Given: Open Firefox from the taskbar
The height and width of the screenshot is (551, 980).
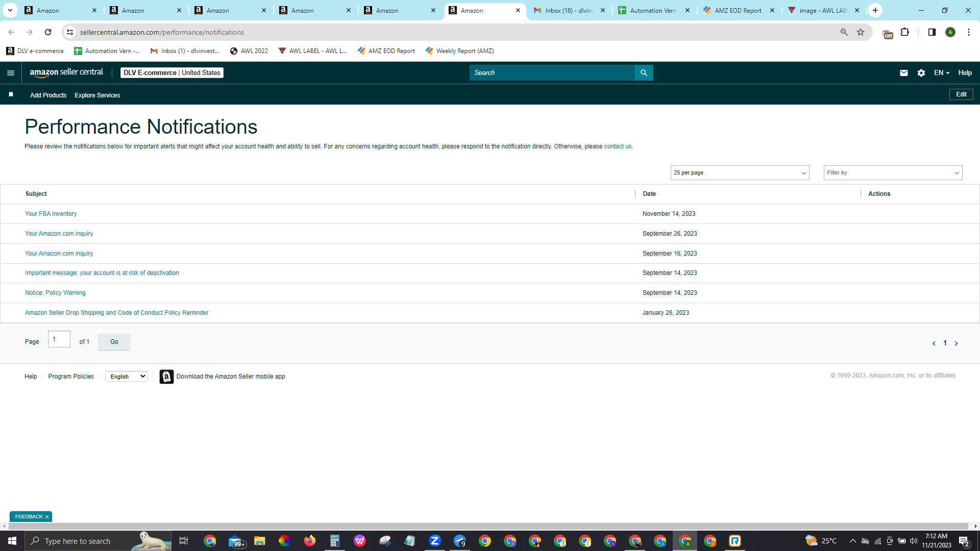Looking at the screenshot, I should 309,541.
